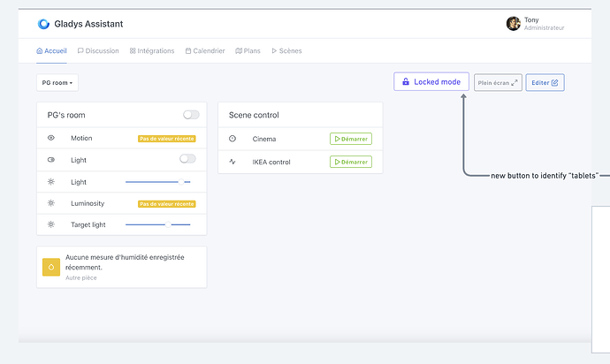Open the Tony Administrateur user menu
Image resolution: width=610 pixels, height=364 pixels.
coord(536,24)
